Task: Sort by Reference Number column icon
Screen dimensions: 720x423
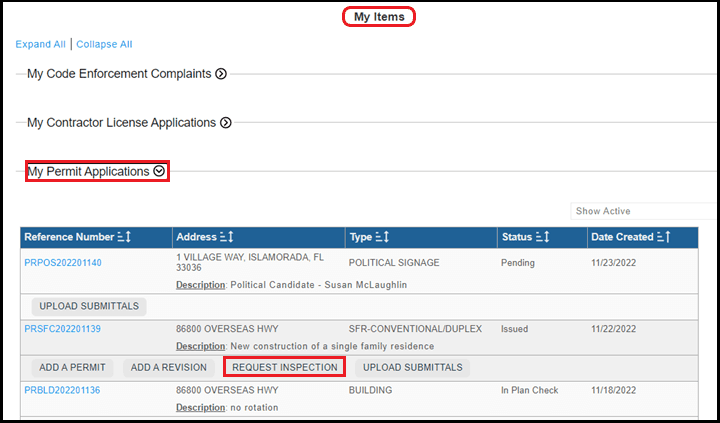Action: [125, 237]
